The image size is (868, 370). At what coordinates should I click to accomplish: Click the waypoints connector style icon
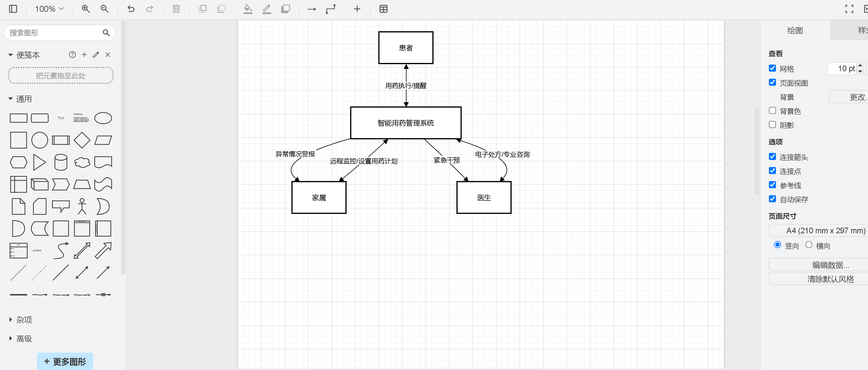pyautogui.click(x=331, y=9)
